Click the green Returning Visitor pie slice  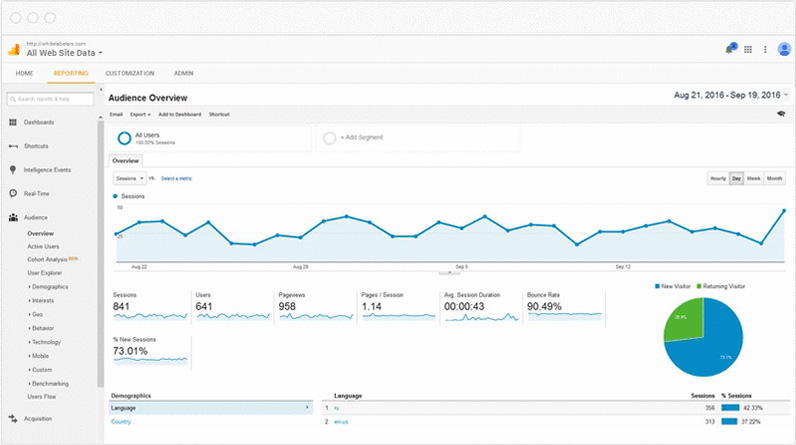[685, 318]
